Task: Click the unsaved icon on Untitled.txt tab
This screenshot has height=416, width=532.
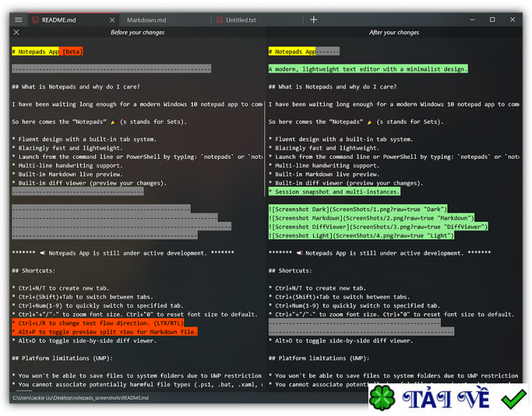Action: click(219, 20)
